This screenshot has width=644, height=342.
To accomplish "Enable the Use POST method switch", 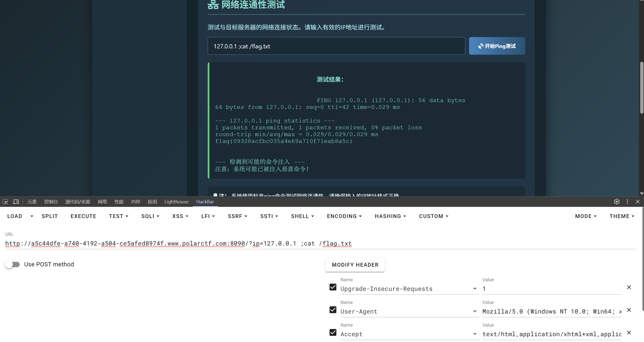I will 13,264.
